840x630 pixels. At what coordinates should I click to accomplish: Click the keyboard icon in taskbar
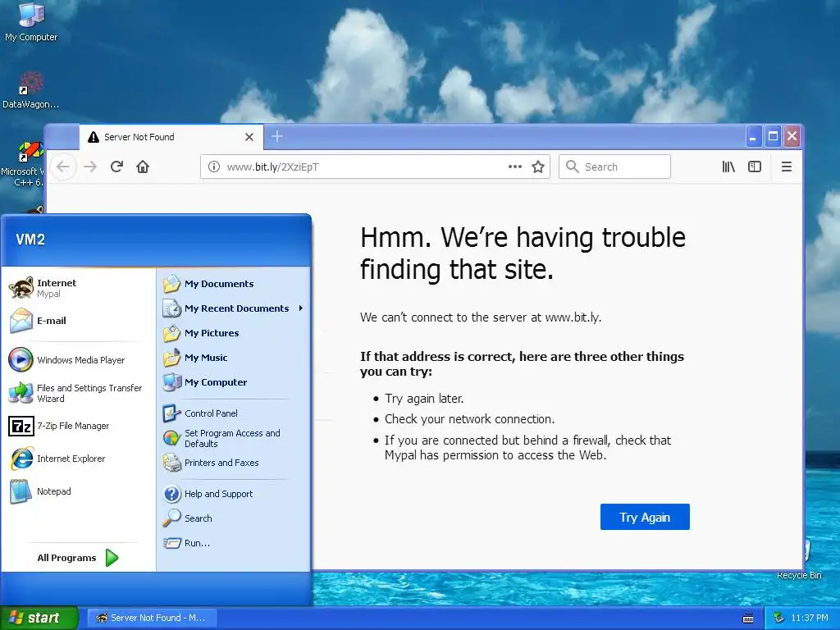748,619
